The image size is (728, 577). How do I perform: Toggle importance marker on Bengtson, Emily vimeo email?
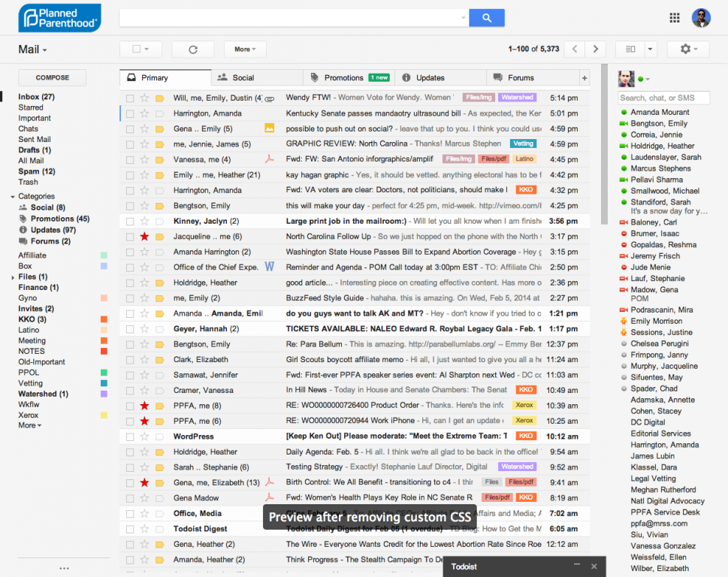(x=160, y=206)
